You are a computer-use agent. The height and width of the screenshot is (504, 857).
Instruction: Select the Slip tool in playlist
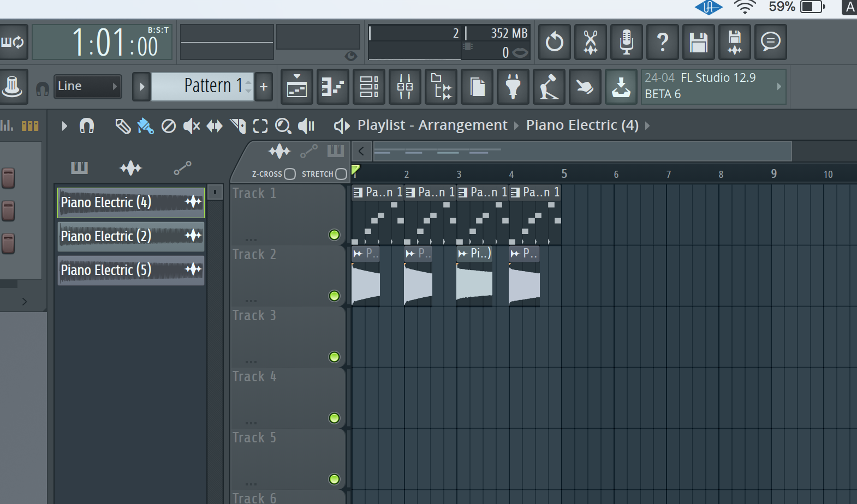[x=215, y=126]
